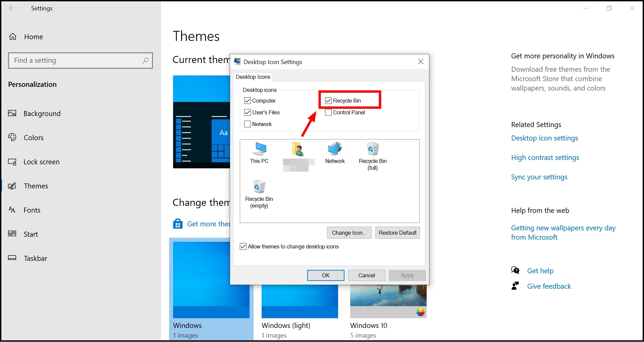Click the Microsoft Store bag icon
Viewport: 644px width, 342px height.
pos(178,224)
